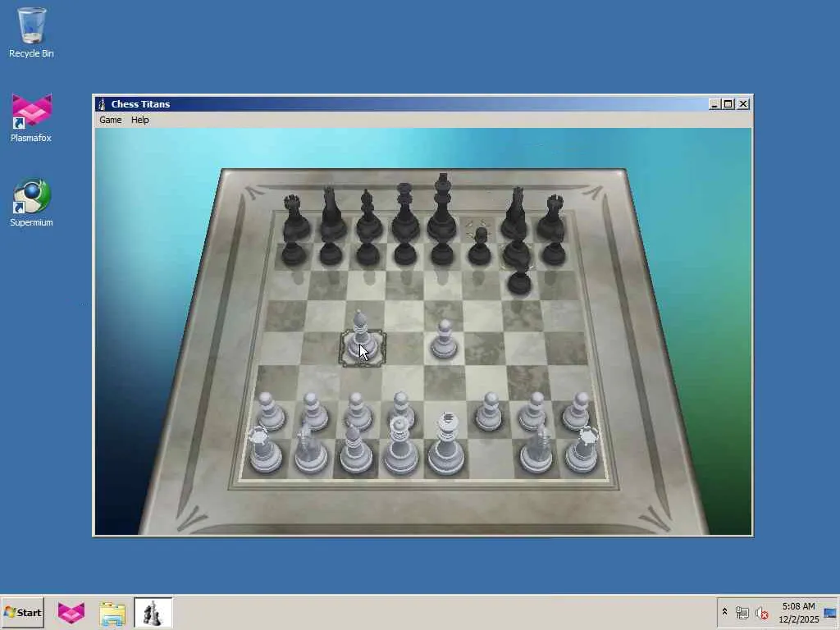The image size is (840, 630).
Task: Open the Plasmafox desktop shortcut
Action: click(x=32, y=118)
